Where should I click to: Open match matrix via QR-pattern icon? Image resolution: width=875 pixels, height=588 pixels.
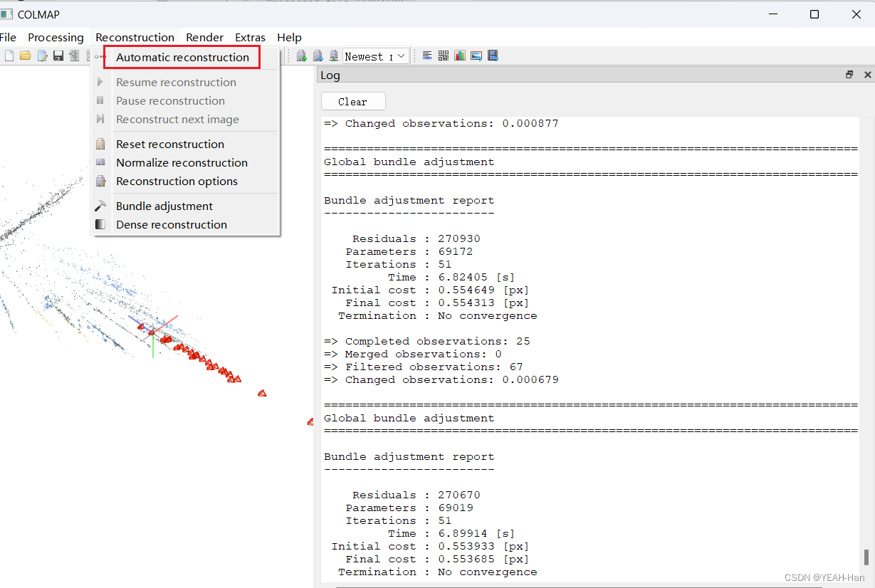(444, 56)
